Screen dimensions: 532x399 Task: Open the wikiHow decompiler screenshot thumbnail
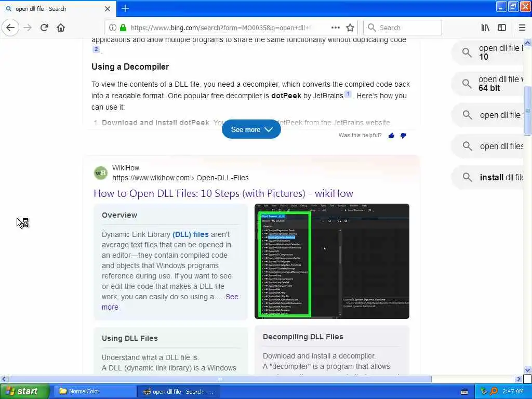(332, 261)
